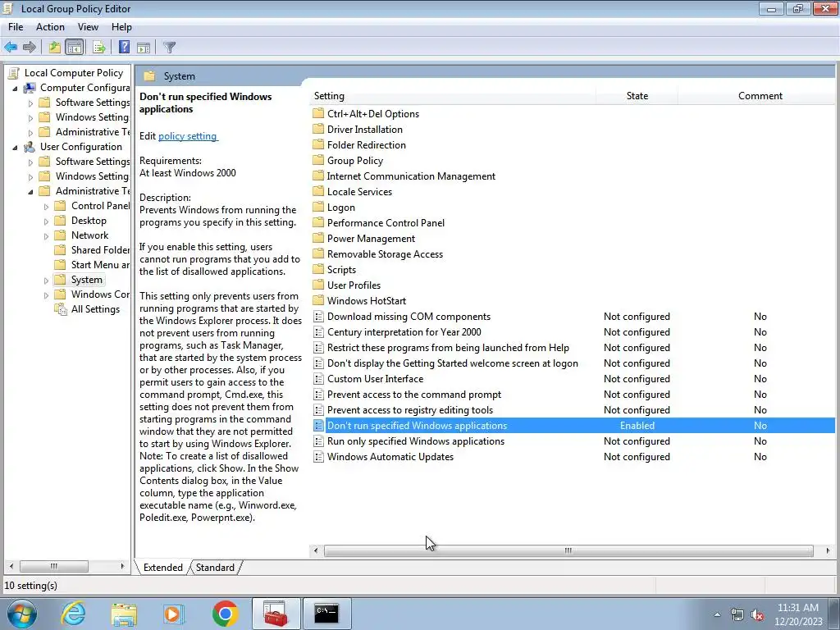
Task: Click the settings list horizontal scrollbar thumb
Action: pyautogui.click(x=568, y=550)
